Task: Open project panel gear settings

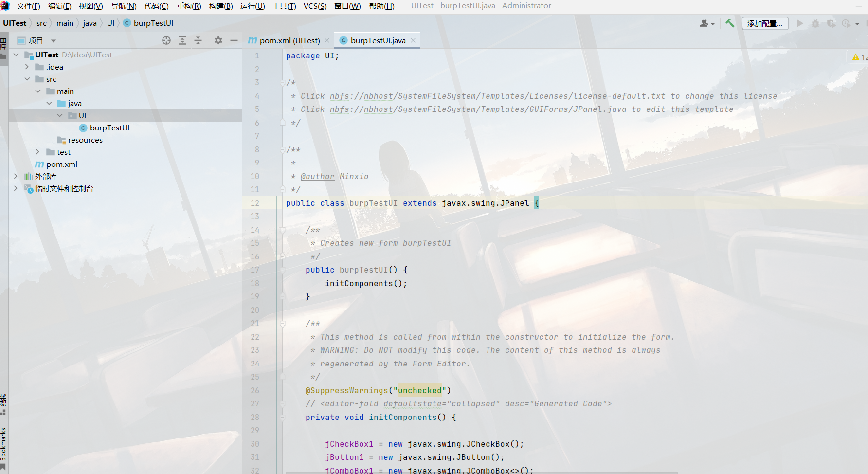Action: 218,40
